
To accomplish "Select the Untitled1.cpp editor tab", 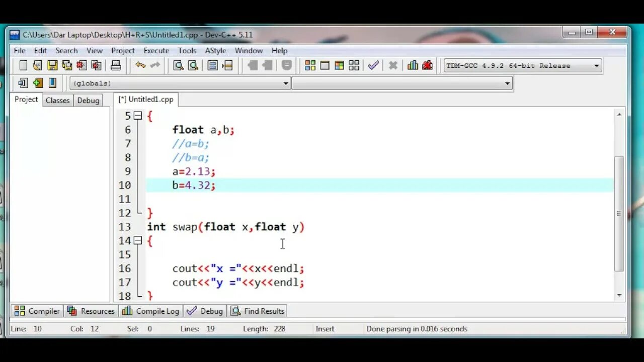I will (146, 100).
